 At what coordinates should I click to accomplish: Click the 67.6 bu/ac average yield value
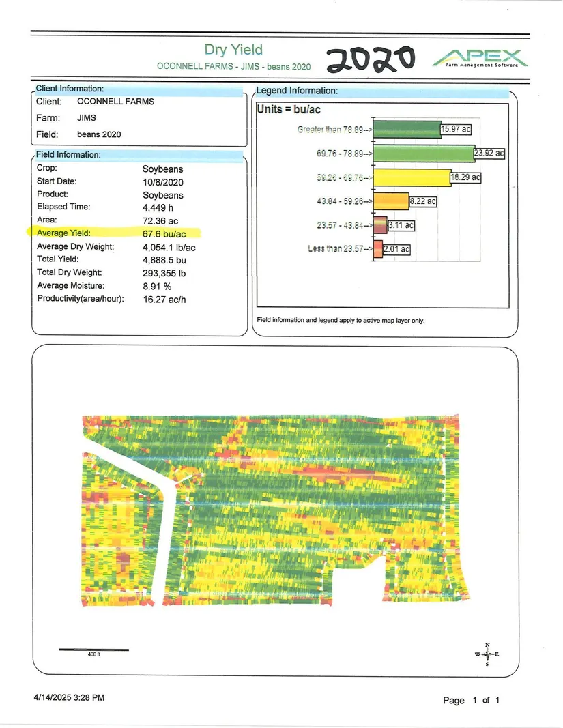(x=165, y=233)
